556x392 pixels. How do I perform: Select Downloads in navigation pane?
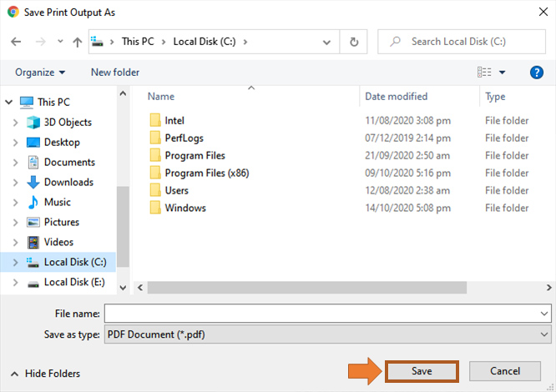68,182
